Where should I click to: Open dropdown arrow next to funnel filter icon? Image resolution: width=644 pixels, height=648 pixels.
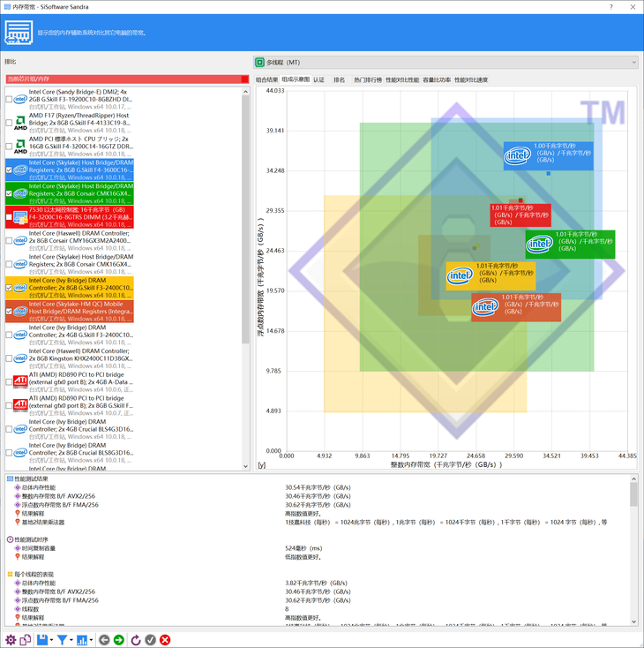[x=71, y=640]
